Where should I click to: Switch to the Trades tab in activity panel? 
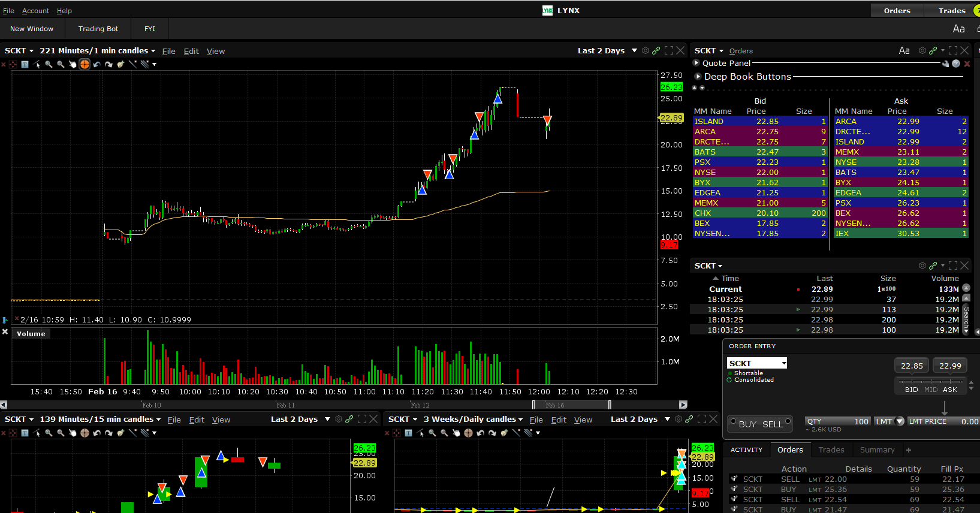click(831, 450)
